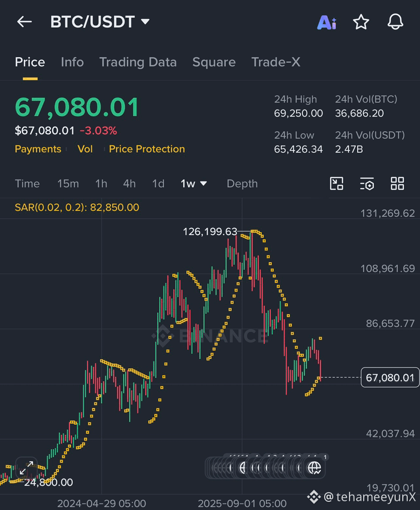Tap the 131,269.62 price axis label
The image size is (420, 510).
point(388,213)
